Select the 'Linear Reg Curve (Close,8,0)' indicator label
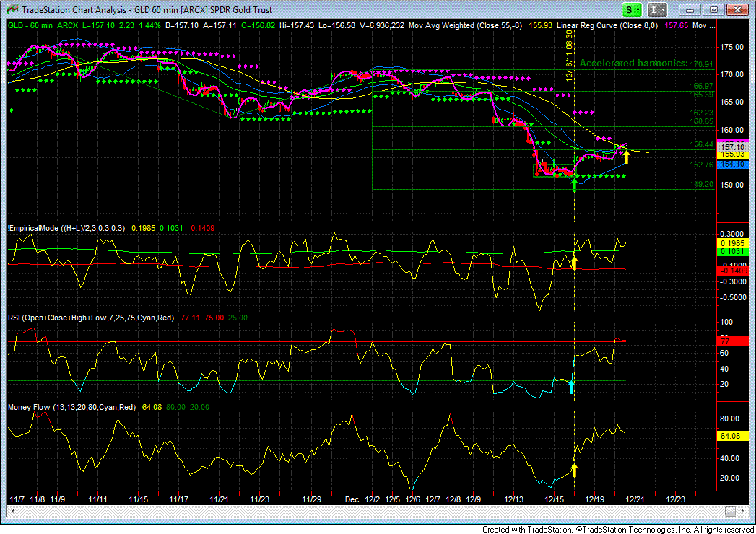 (607, 25)
